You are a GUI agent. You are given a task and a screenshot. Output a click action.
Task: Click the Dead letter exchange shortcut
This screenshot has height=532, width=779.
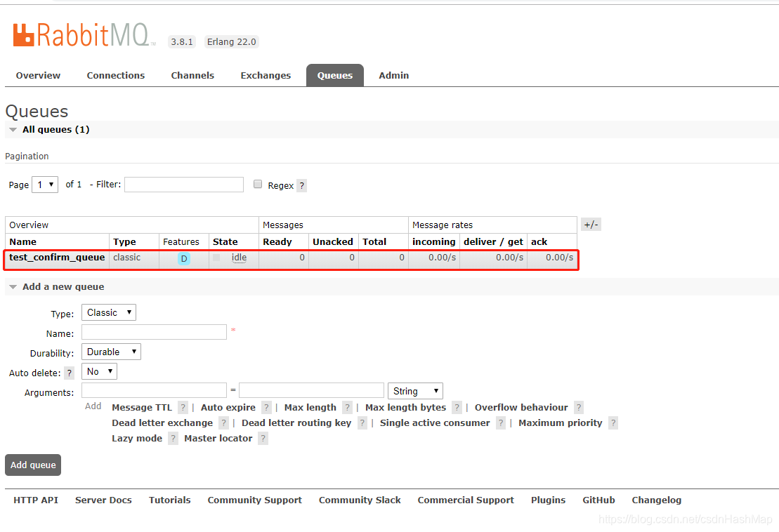pos(162,423)
